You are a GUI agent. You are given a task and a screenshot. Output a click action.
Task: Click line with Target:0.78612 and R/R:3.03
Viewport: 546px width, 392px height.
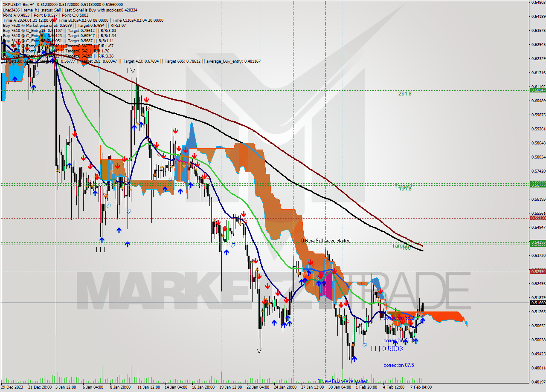59,30
